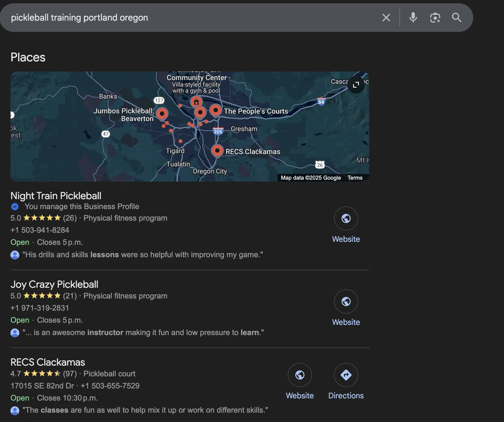Clear the search query with the X icon

click(x=386, y=18)
